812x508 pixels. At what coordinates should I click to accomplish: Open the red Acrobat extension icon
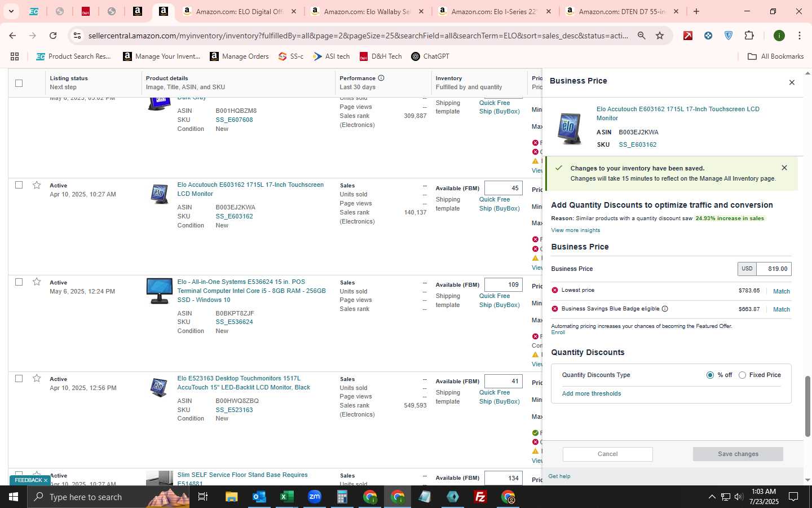point(688,36)
